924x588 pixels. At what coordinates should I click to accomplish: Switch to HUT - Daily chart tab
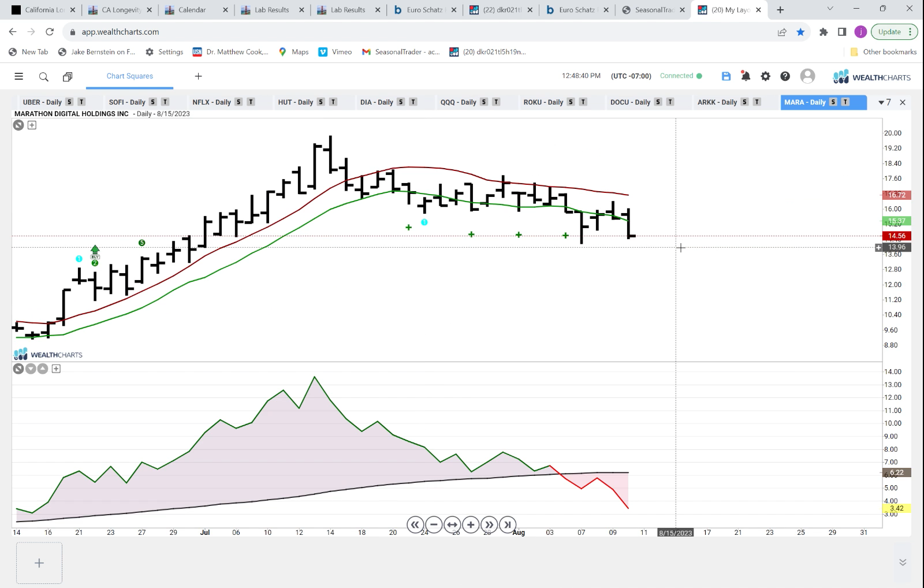point(295,102)
